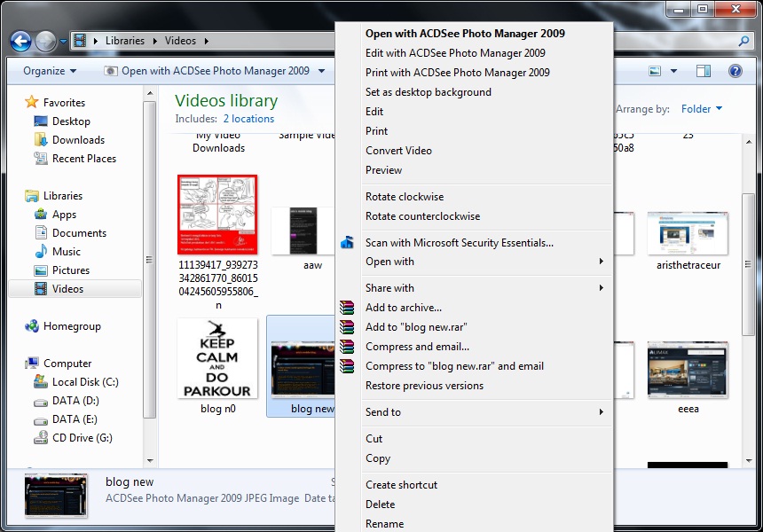Expand the Open with submenu arrow
Viewport: 763px width, 532px height.
click(602, 262)
